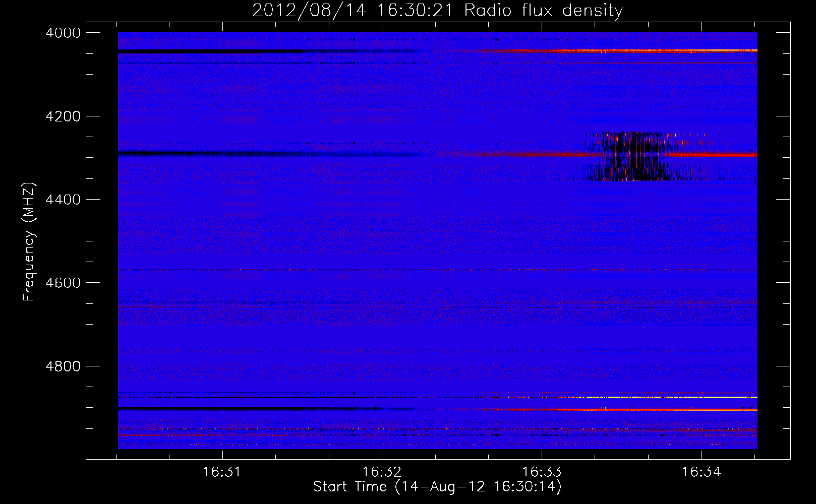Image resolution: width=816 pixels, height=504 pixels.
Task: Click the 16:31 time tick label
Action: (221, 472)
